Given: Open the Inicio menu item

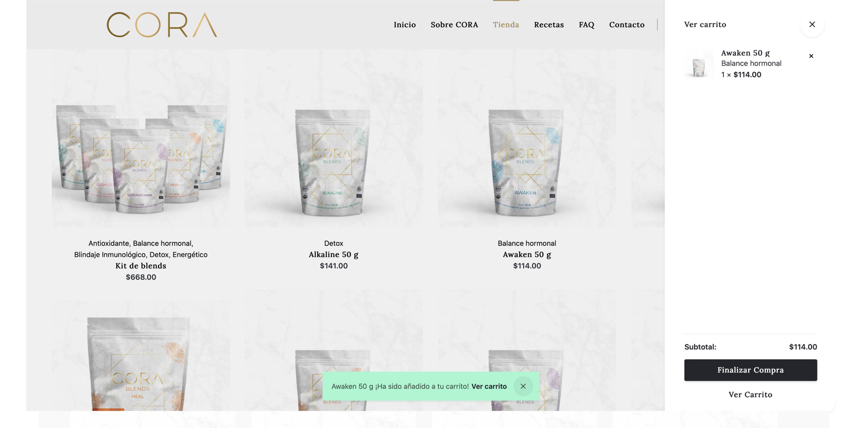Looking at the screenshot, I should [405, 25].
